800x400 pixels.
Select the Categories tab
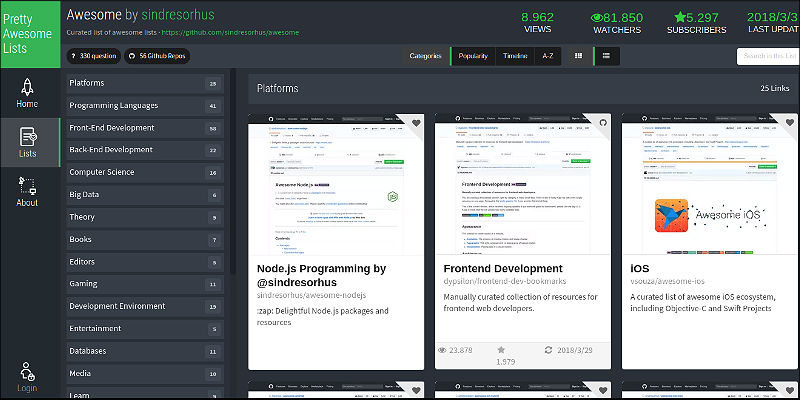(x=425, y=56)
